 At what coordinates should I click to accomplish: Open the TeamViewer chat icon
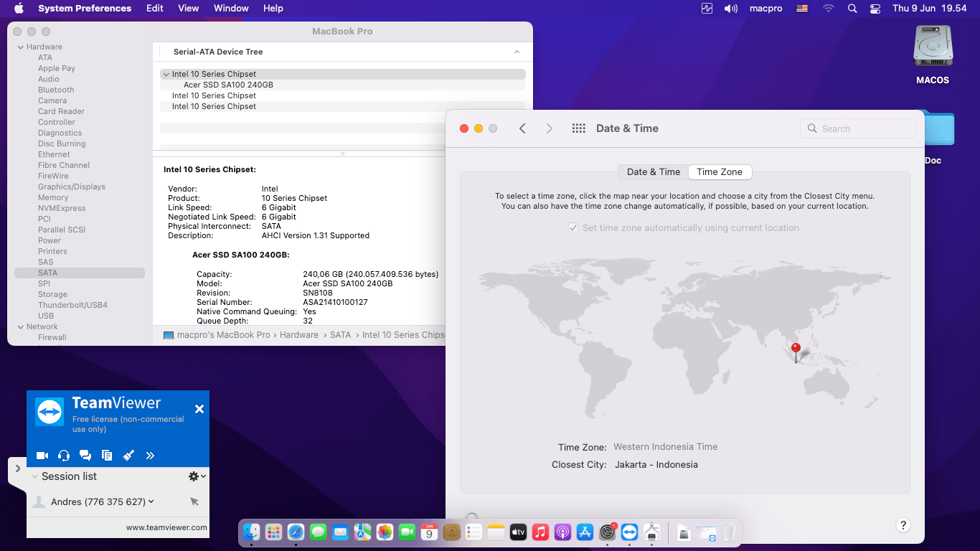click(x=85, y=456)
